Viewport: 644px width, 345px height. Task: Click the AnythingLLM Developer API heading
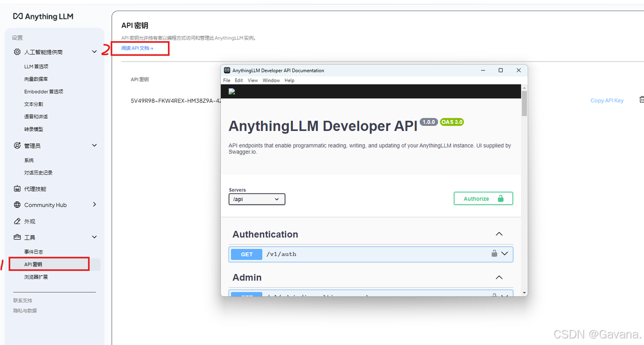pos(323,126)
